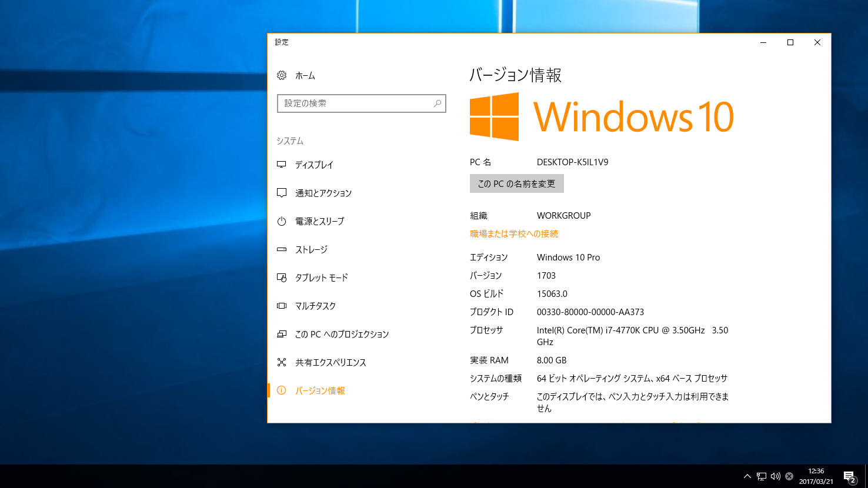Click the OS build value 15063.0
This screenshot has height=488, width=868.
[x=552, y=294]
